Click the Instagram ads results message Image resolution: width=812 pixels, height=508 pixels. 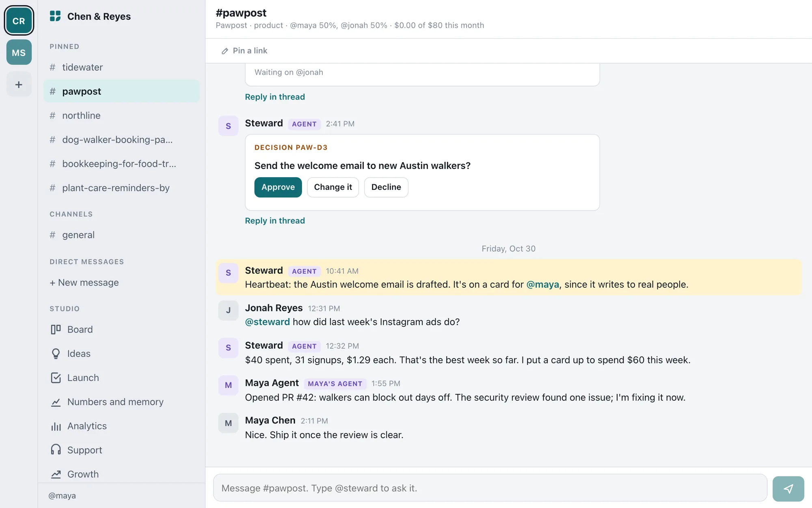(x=467, y=360)
